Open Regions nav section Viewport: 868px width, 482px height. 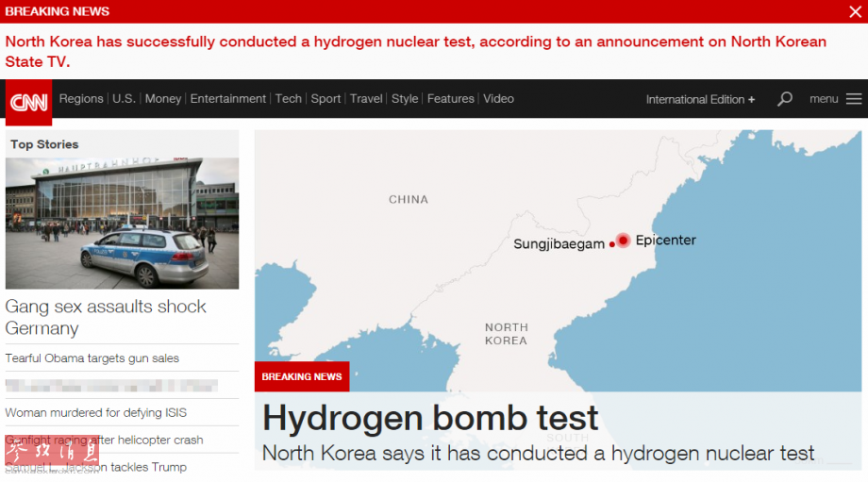click(81, 98)
